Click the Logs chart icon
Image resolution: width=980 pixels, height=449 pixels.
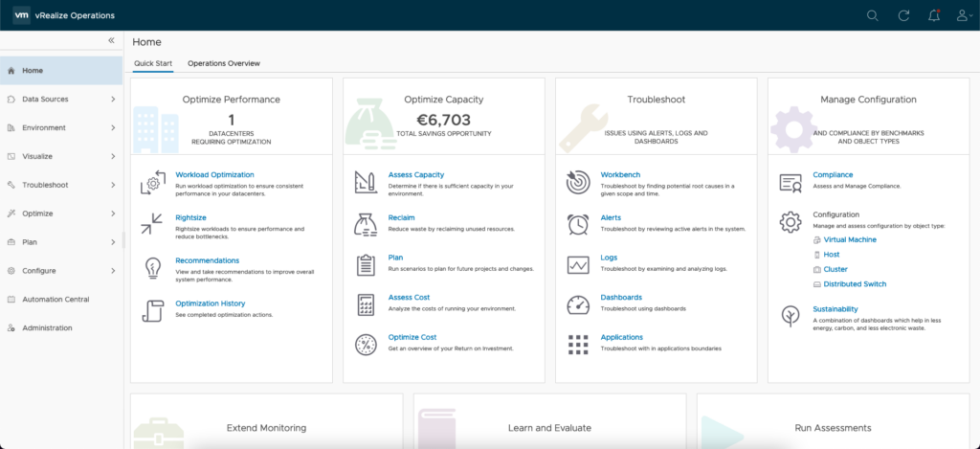[577, 265]
